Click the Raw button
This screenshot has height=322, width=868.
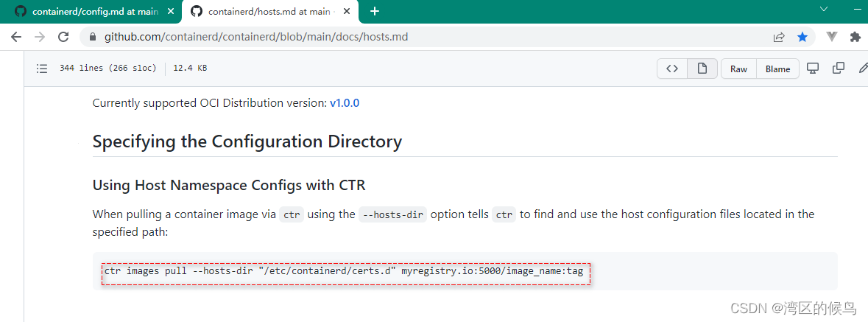tap(738, 69)
